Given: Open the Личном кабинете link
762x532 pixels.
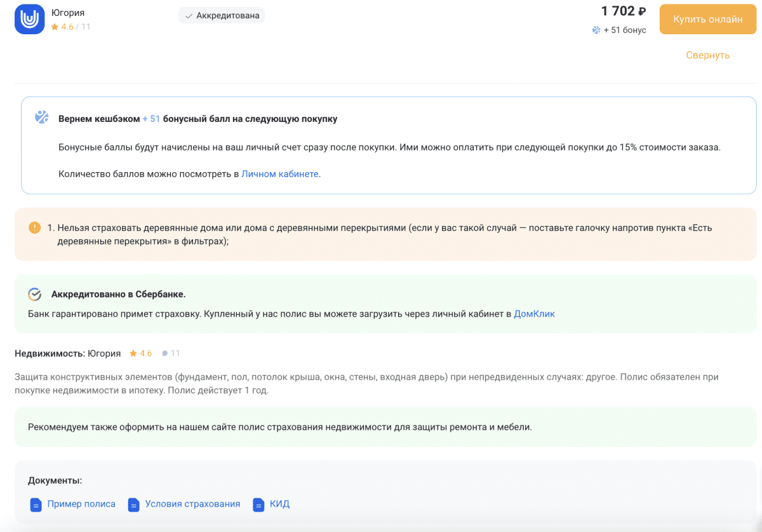Looking at the screenshot, I should click(x=279, y=173).
